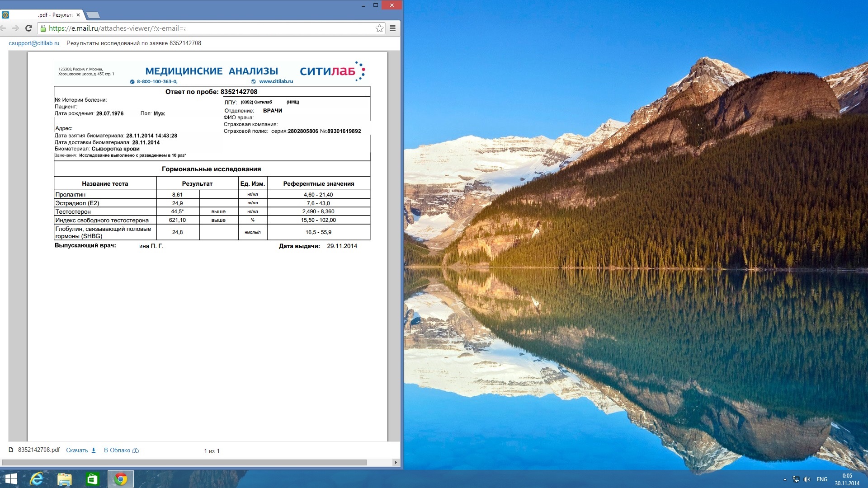Screen dimensions: 868x488
Task: Click the horizontal scrollbar right arrow
Action: pyautogui.click(x=396, y=462)
